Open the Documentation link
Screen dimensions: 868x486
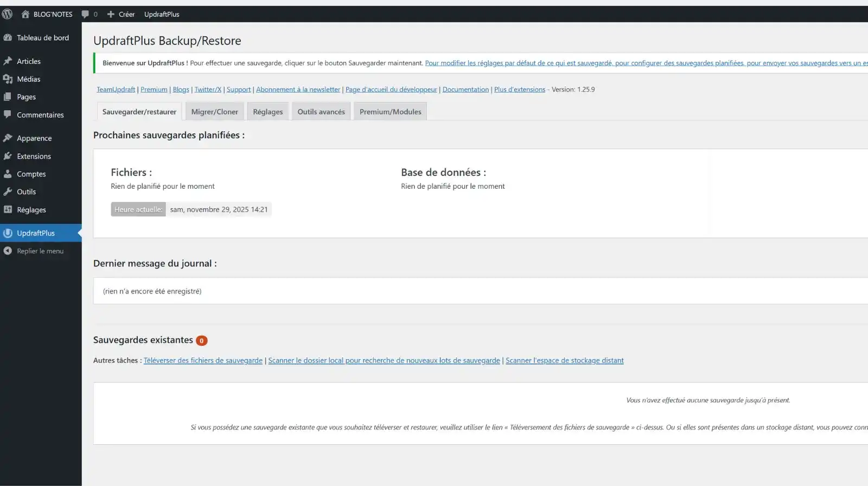465,89
